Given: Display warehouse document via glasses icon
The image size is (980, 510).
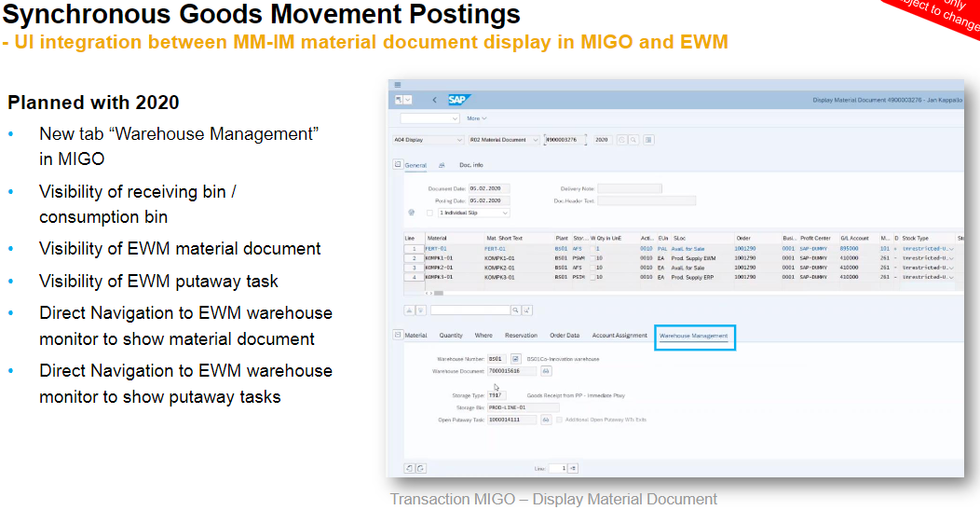Looking at the screenshot, I should (546, 371).
